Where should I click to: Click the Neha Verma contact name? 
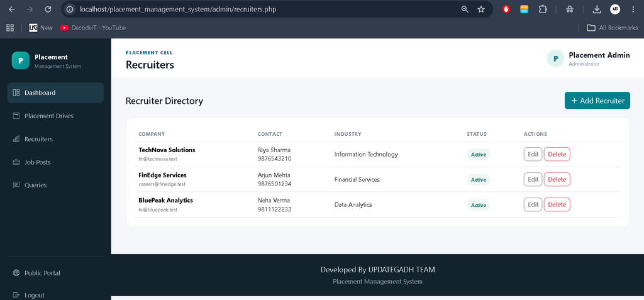tap(274, 201)
